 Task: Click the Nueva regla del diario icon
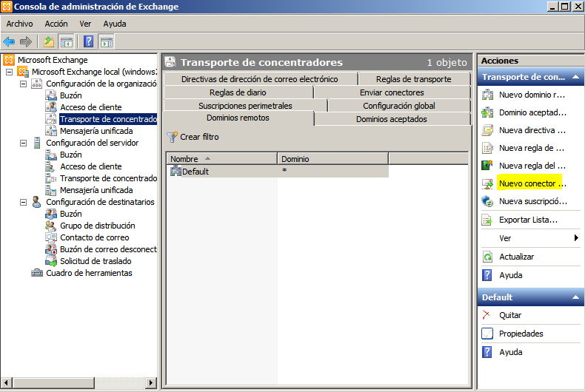(x=487, y=166)
